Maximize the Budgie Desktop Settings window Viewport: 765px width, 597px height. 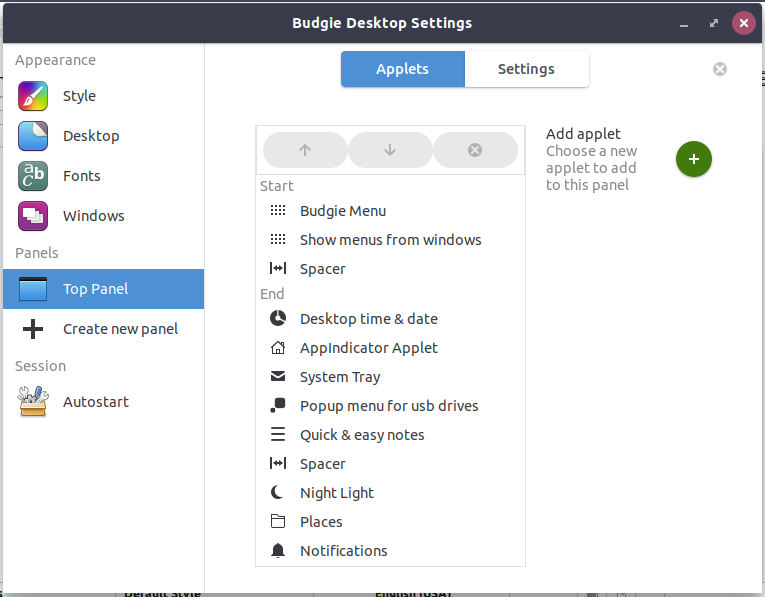(x=714, y=23)
